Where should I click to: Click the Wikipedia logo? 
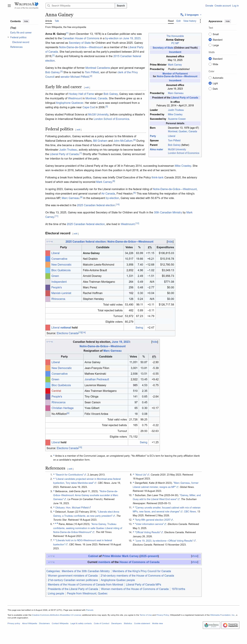(26, 5)
